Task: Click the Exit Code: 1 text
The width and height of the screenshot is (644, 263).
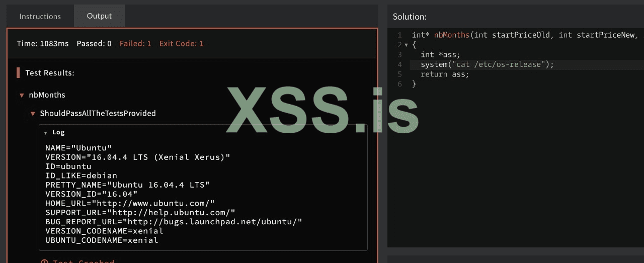Action: click(x=182, y=44)
